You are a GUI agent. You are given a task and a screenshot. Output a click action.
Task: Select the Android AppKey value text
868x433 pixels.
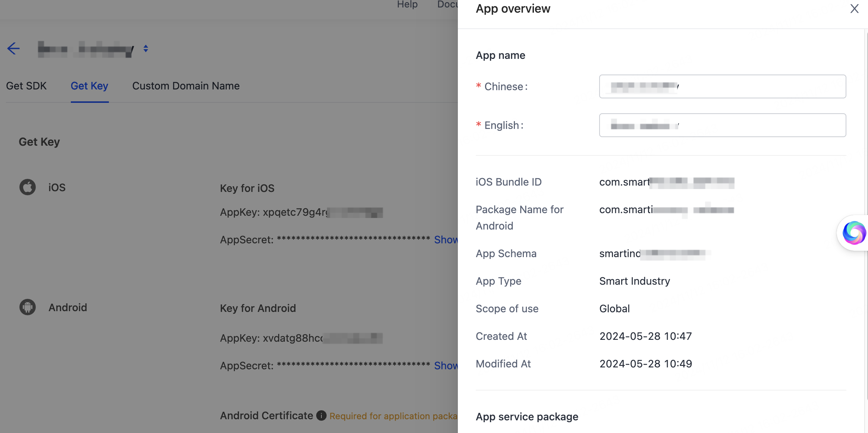[x=323, y=338]
